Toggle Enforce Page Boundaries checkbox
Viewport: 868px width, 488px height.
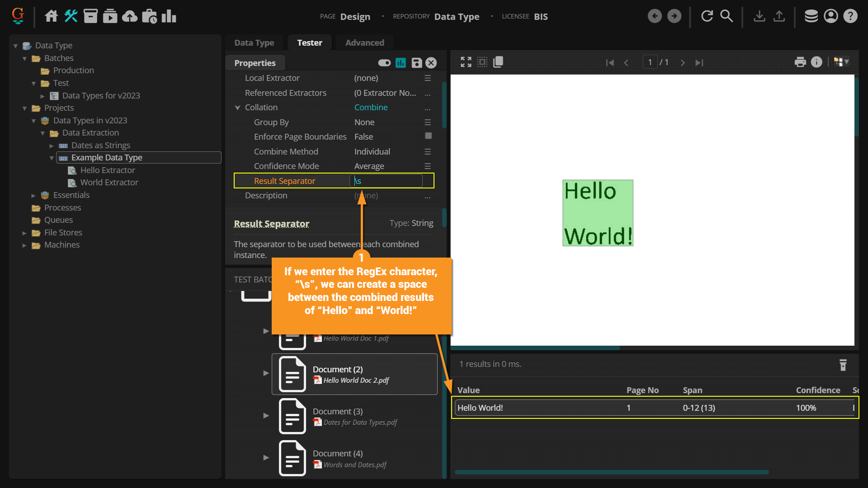click(x=428, y=136)
